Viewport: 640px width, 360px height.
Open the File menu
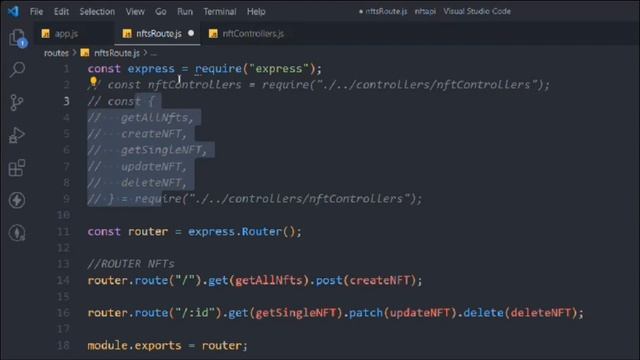(x=36, y=11)
